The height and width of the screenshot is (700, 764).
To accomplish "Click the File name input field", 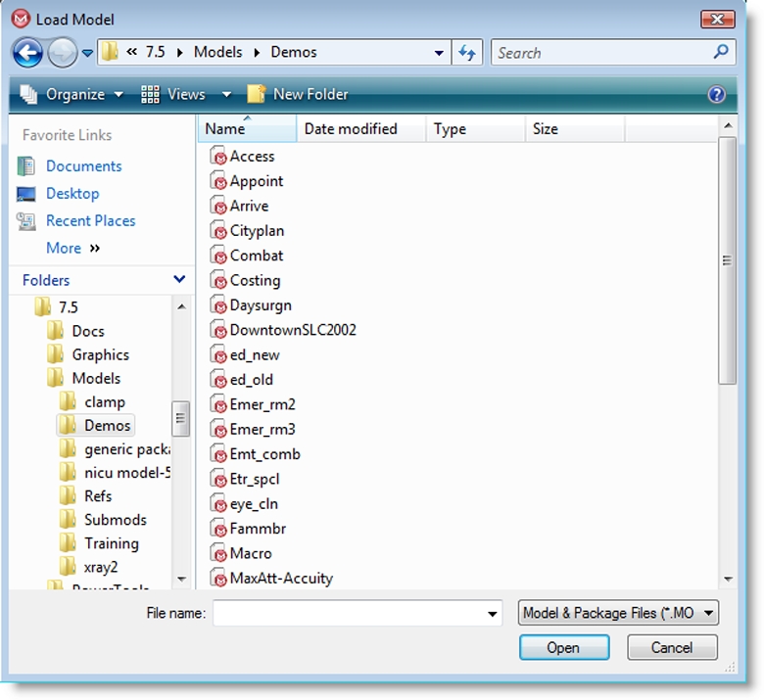I will click(x=348, y=614).
